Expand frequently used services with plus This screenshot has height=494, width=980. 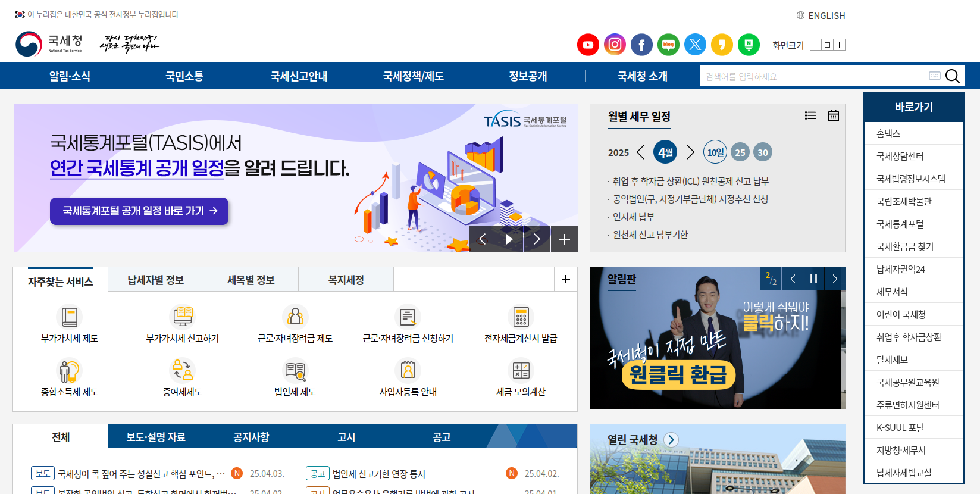pyautogui.click(x=566, y=279)
